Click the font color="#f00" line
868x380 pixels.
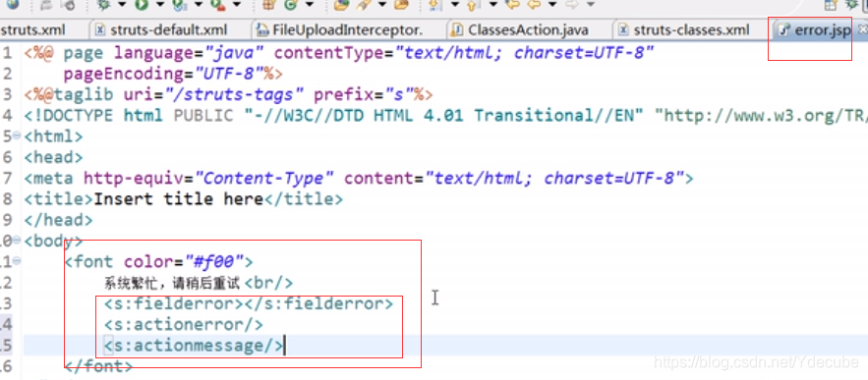[158, 261]
